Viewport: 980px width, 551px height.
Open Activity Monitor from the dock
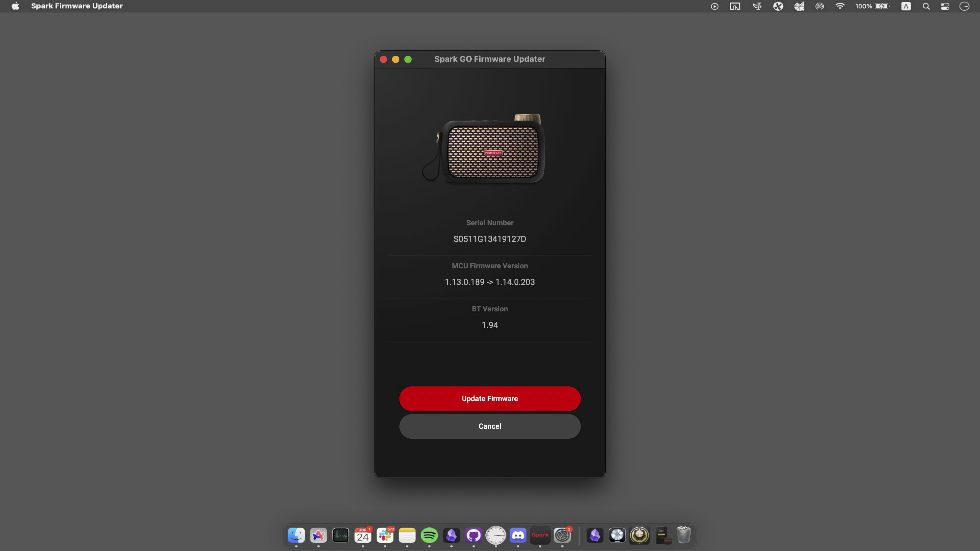point(341,535)
